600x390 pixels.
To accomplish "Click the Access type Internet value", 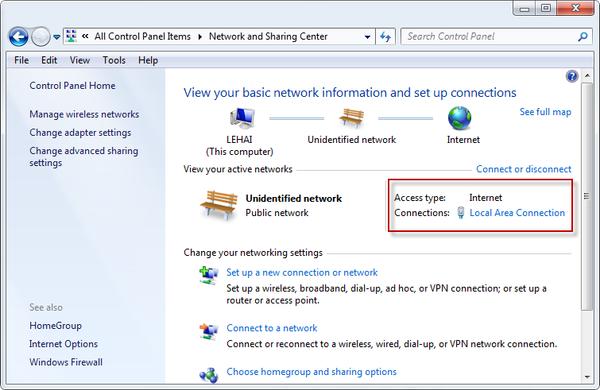I will click(486, 198).
